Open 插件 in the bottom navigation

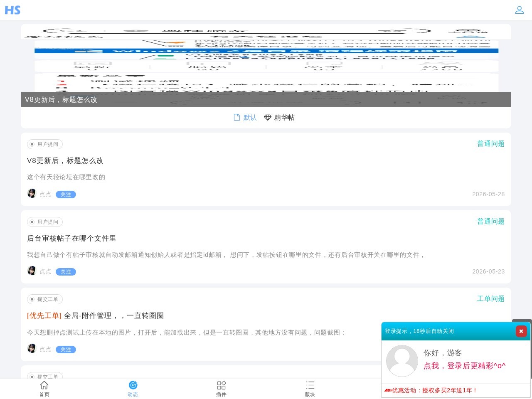point(222,389)
